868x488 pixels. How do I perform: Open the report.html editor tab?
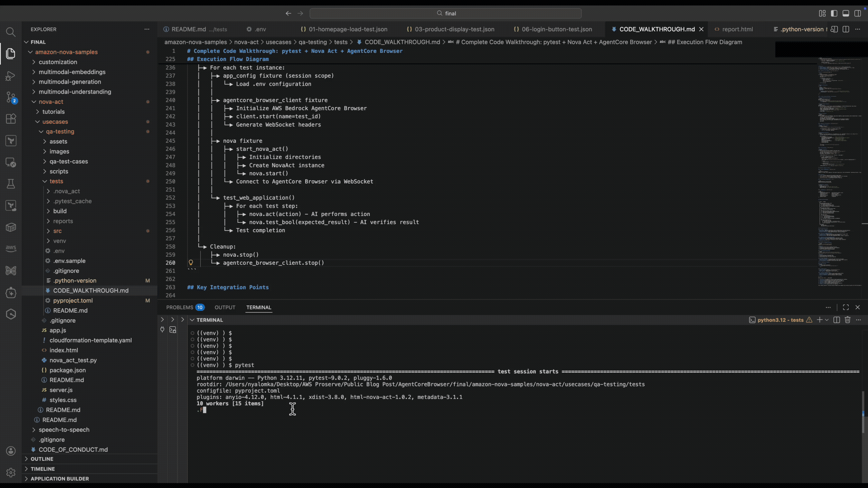[737, 29]
